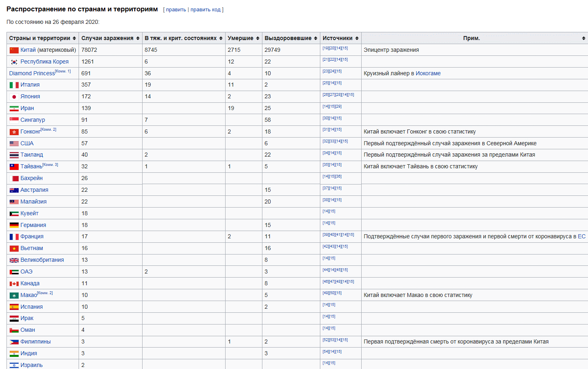
Task: Sort by В тяж. и крит. состояниях
Action: [x=221, y=38]
